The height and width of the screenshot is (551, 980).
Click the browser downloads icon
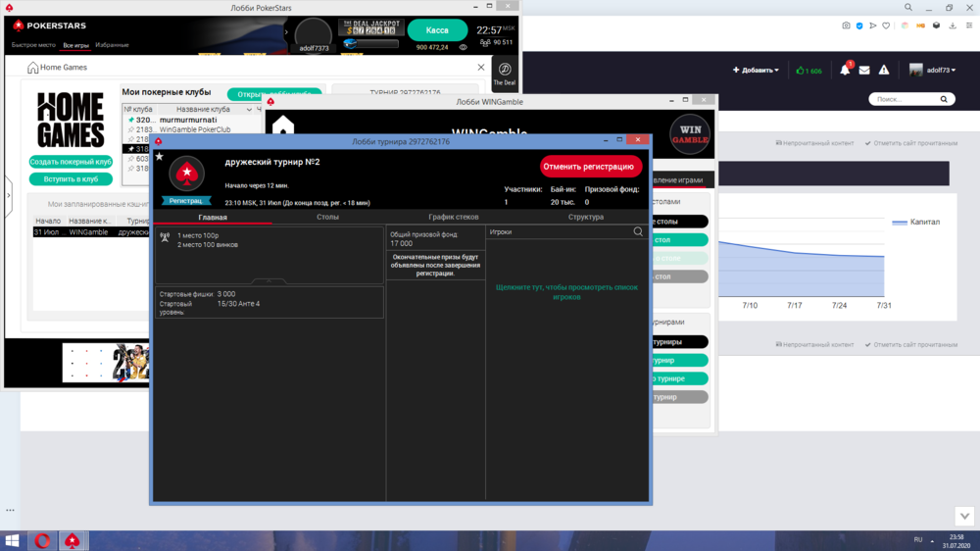pos(954,25)
